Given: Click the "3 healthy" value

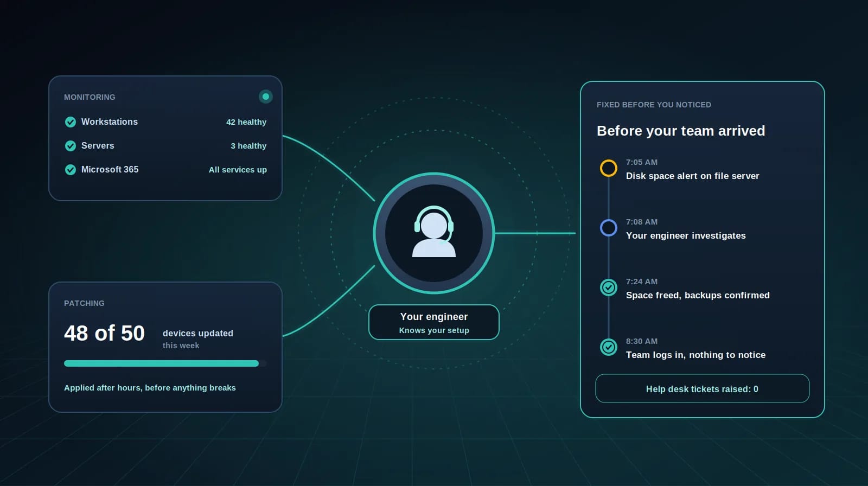Looking at the screenshot, I should point(248,146).
